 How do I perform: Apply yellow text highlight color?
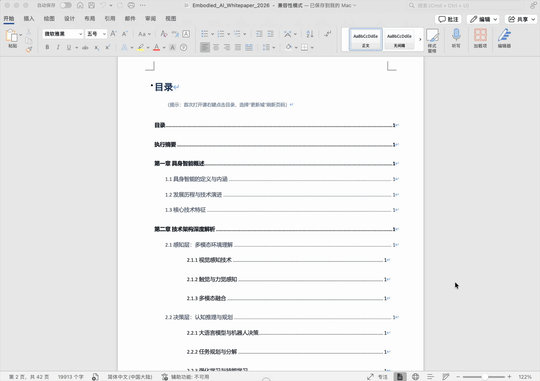click(140, 47)
